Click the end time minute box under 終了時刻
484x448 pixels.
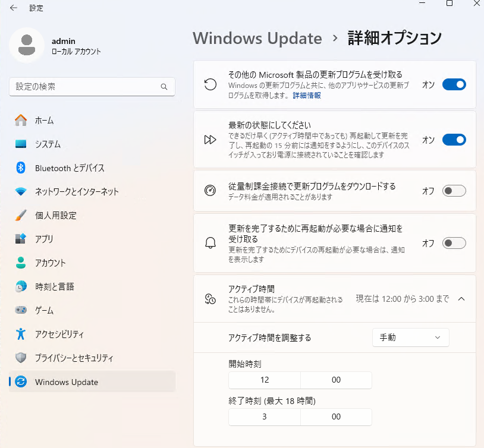pyautogui.click(x=336, y=417)
